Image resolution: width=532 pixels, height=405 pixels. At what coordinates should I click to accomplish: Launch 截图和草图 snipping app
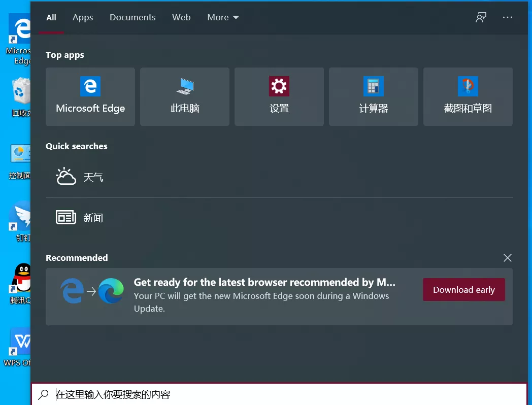click(468, 96)
